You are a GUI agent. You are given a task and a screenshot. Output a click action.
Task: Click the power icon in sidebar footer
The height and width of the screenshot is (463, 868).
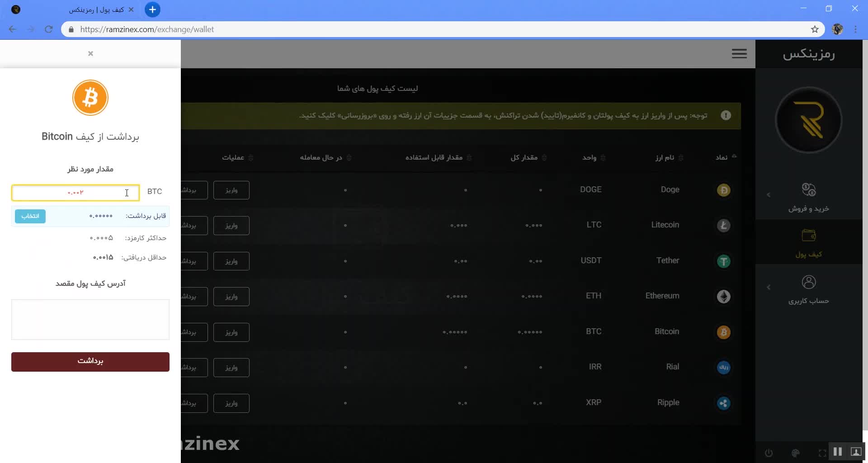coord(769,453)
